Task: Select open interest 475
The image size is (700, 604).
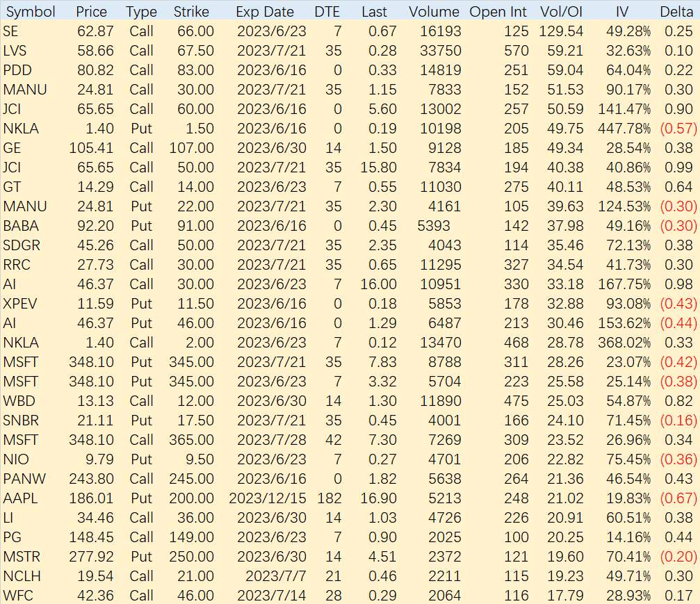Action: pos(516,401)
